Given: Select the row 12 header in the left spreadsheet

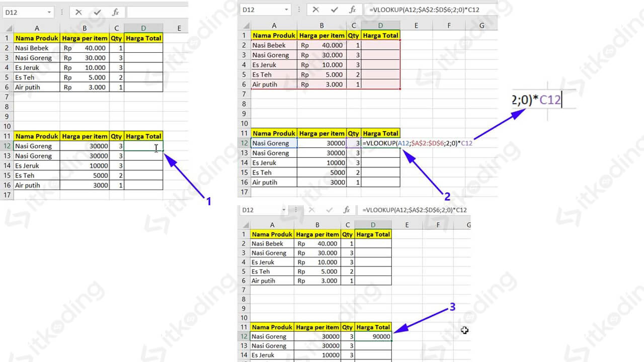Looking at the screenshot, I should pyautogui.click(x=7, y=146).
